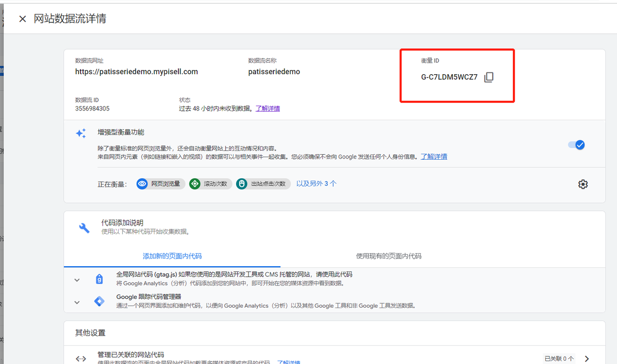Click the connected site tags code icon

[x=81, y=359]
